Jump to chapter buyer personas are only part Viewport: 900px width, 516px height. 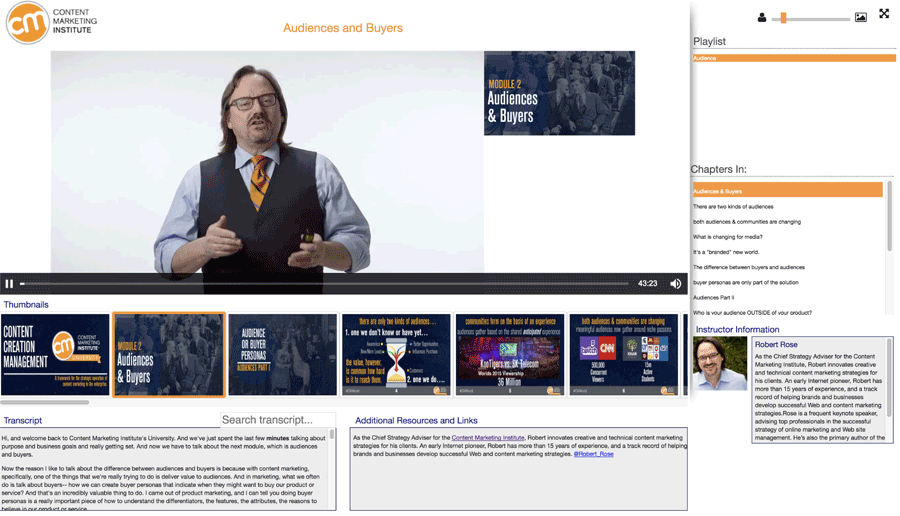(x=746, y=282)
